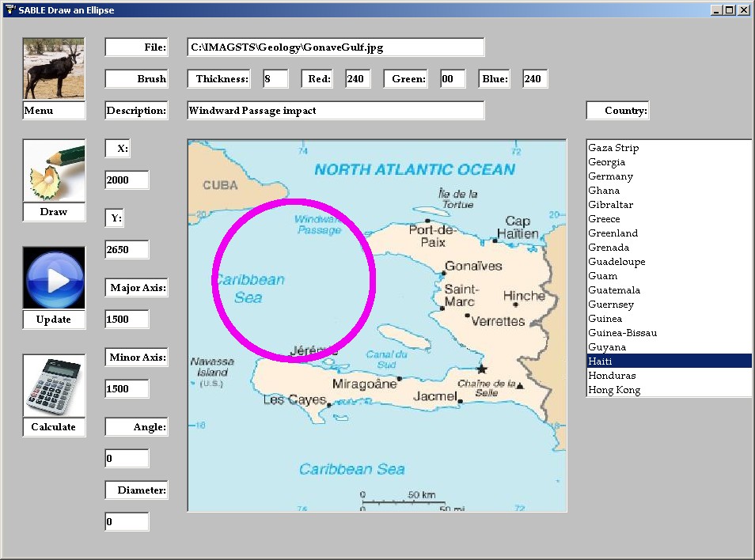Select Honduras in the country list
The width and height of the screenshot is (755, 560).
(x=612, y=376)
